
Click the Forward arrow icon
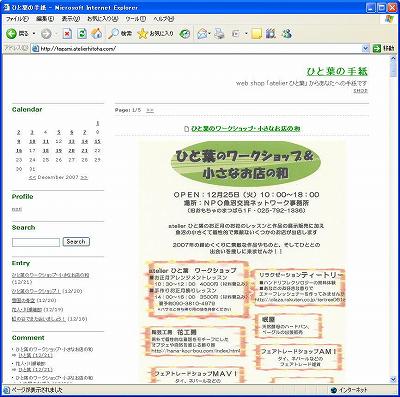coord(46,33)
